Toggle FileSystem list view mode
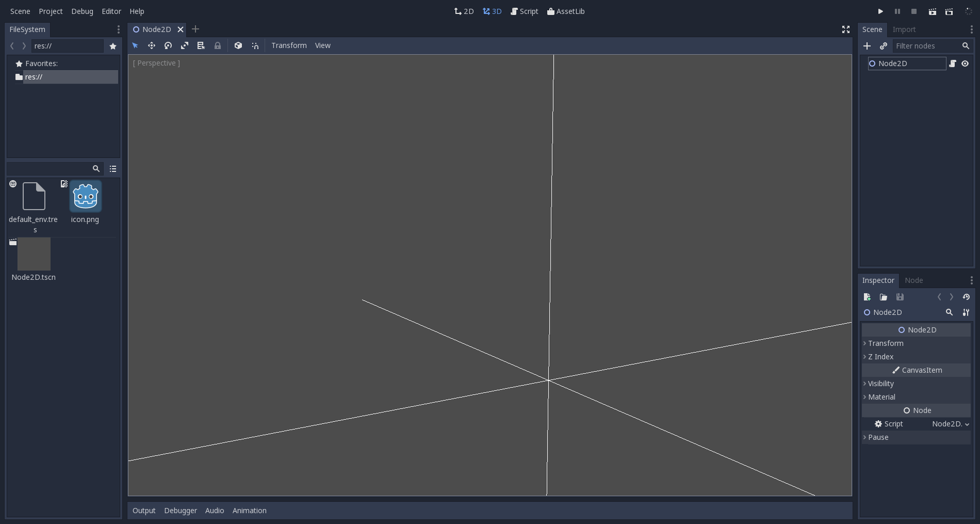This screenshot has height=524, width=980. pyautogui.click(x=113, y=169)
